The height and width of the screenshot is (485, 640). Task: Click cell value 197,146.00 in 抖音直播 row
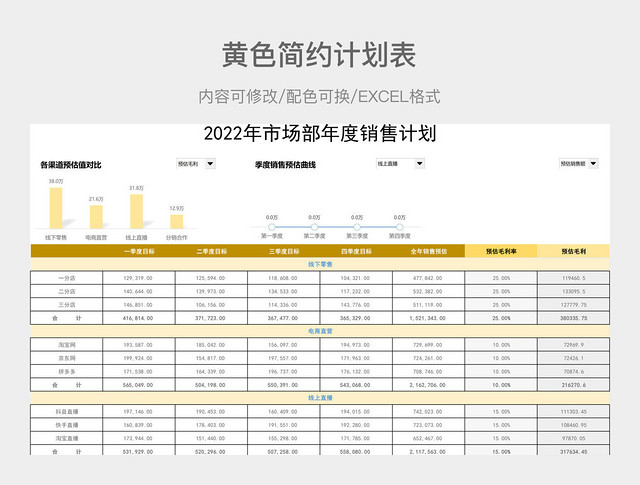[x=138, y=412]
